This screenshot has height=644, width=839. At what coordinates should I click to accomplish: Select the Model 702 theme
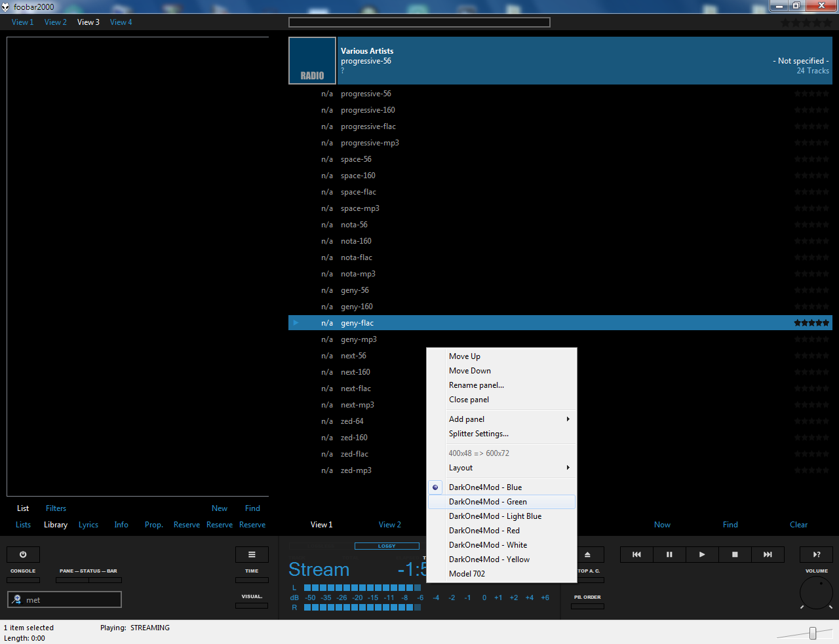pyautogui.click(x=501, y=574)
